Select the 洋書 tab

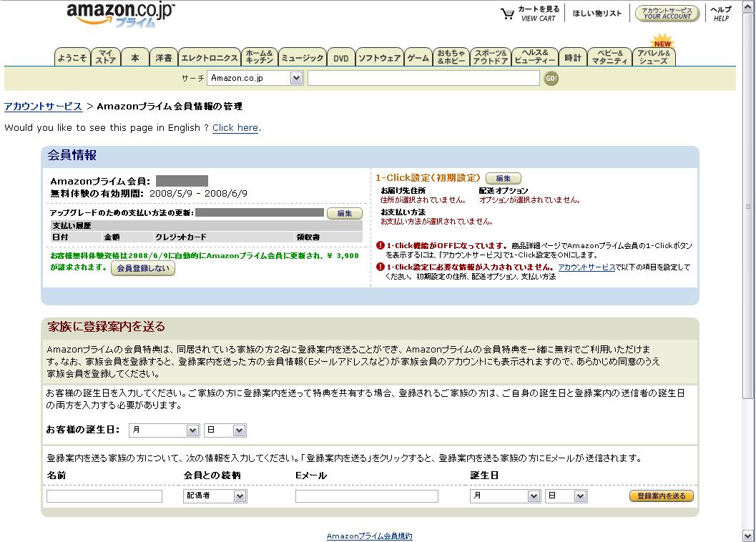(x=164, y=57)
